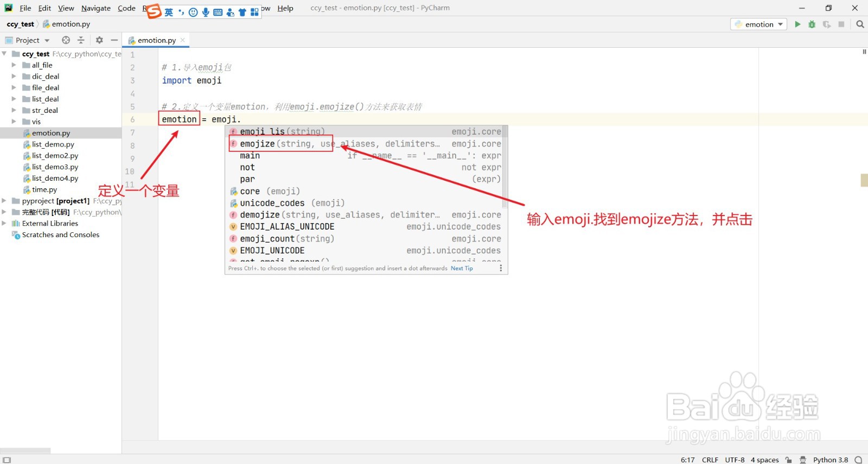This screenshot has height=464, width=868.
Task: Change CRLF line separator in status bar
Action: pyautogui.click(x=710, y=460)
